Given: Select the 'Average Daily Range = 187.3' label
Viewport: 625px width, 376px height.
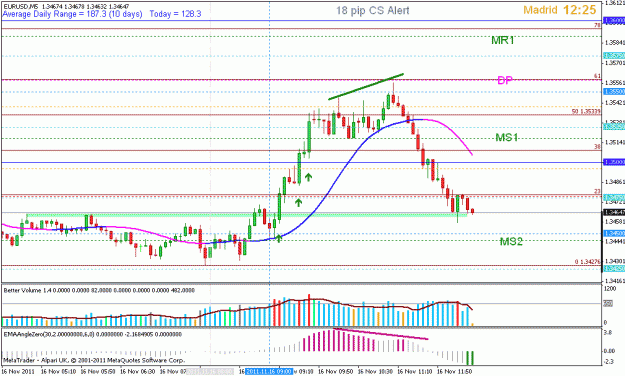Looking at the screenshot, I should [x=72, y=14].
